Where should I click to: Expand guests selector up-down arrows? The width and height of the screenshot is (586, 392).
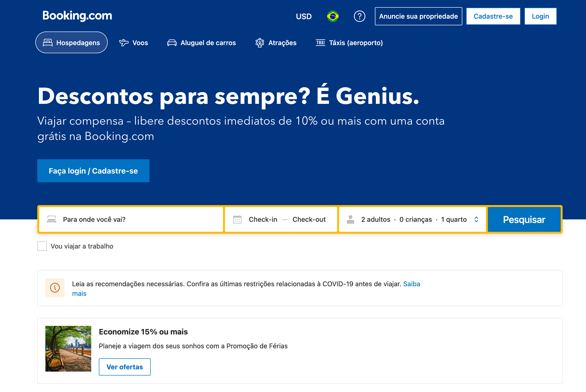point(476,219)
